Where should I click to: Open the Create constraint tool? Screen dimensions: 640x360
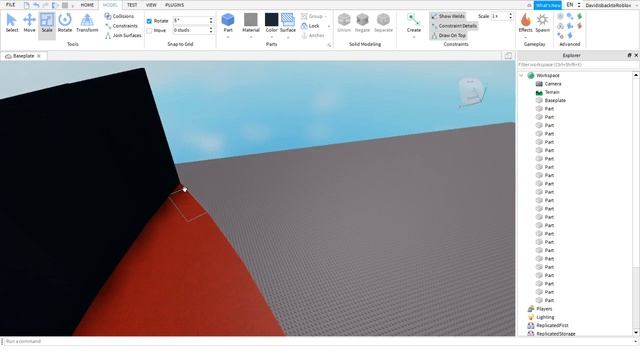pyautogui.click(x=413, y=23)
